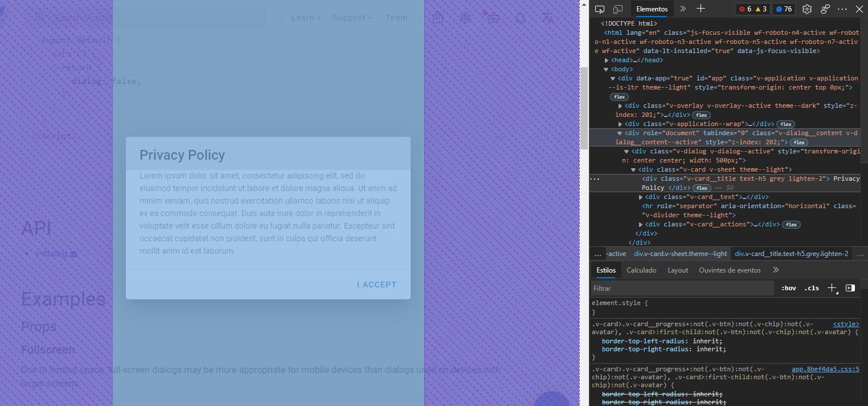Switch to the Layout tab

tap(678, 270)
